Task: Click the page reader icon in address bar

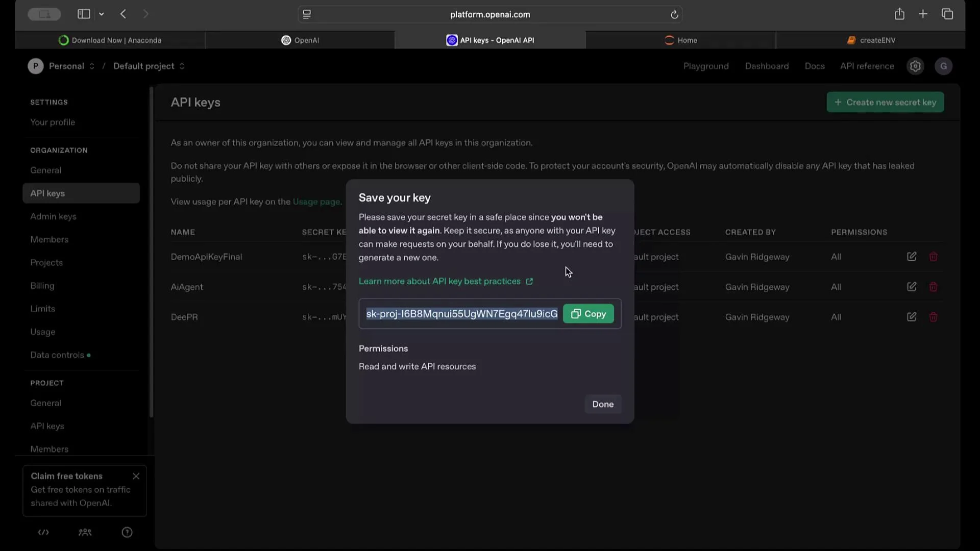Action: click(307, 15)
